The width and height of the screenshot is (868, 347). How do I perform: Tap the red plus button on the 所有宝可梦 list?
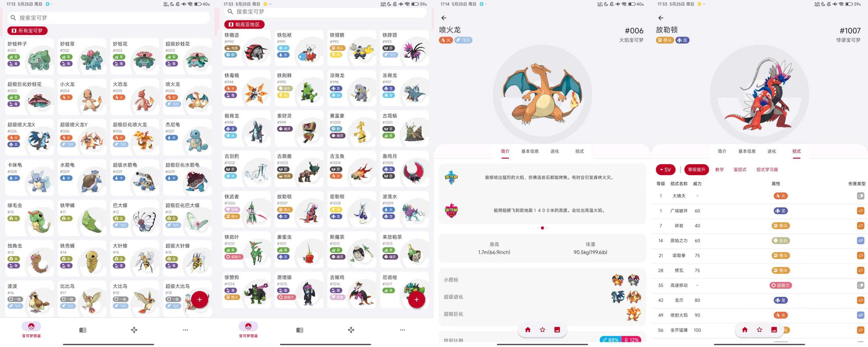tap(200, 300)
